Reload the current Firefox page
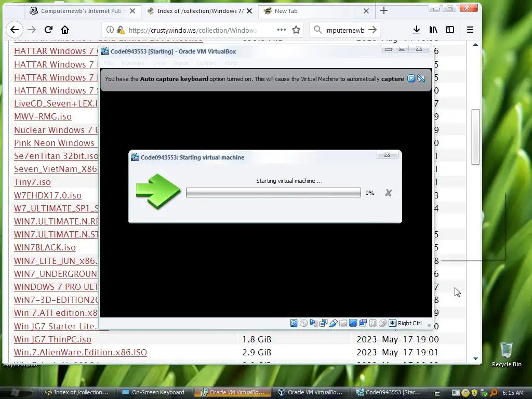This screenshot has width=532, height=399. click(x=48, y=30)
